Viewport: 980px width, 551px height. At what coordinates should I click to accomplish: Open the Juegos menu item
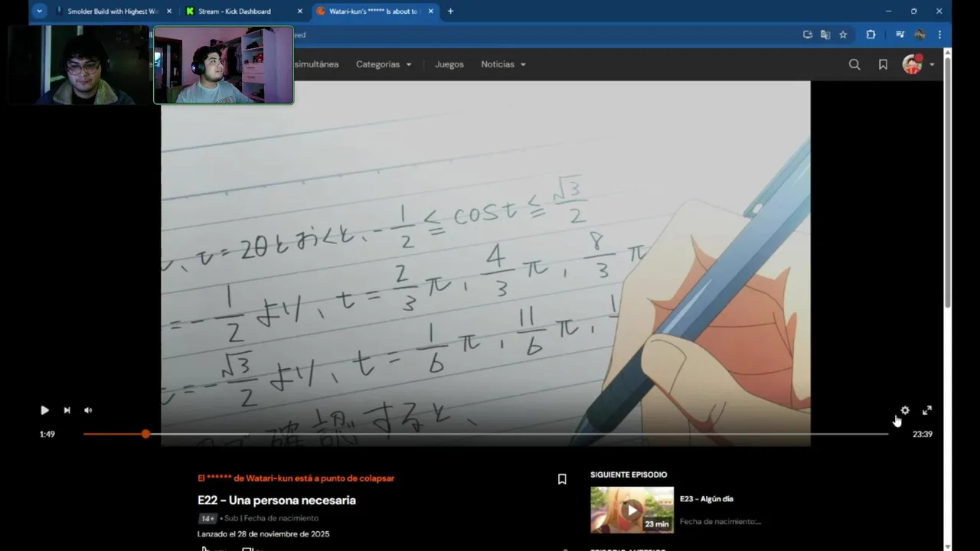coord(449,64)
